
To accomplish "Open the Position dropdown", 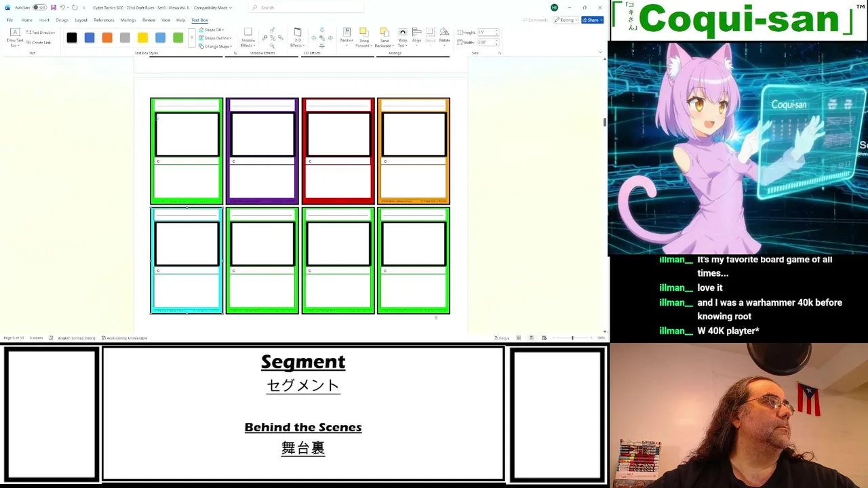I will tap(347, 37).
